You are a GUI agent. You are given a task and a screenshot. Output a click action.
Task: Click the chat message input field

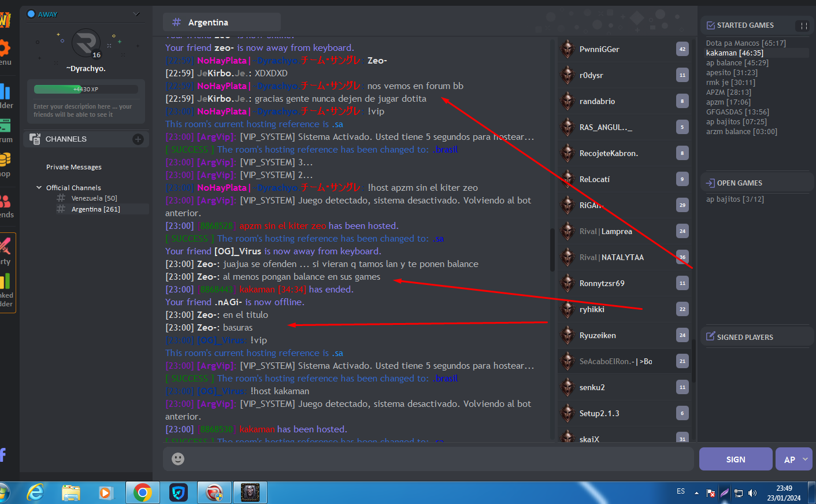tap(428, 459)
